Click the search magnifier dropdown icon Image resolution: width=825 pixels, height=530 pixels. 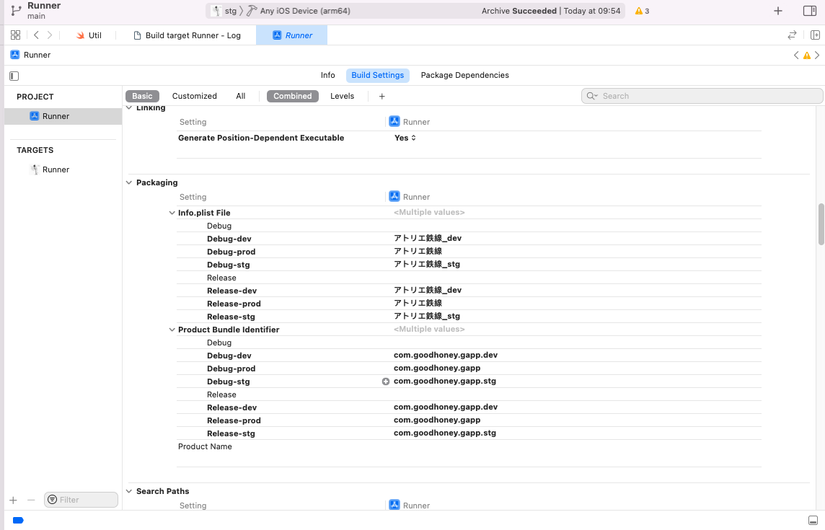click(592, 96)
